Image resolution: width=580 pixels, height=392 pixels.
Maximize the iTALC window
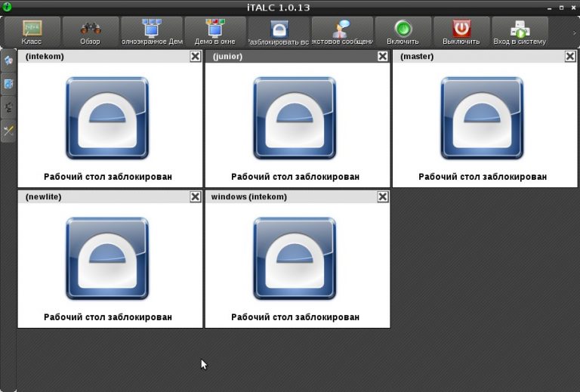point(562,8)
